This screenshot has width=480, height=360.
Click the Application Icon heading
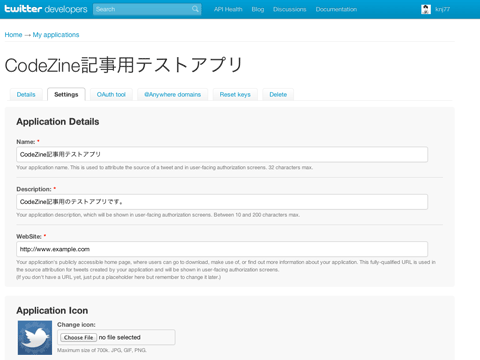click(52, 310)
